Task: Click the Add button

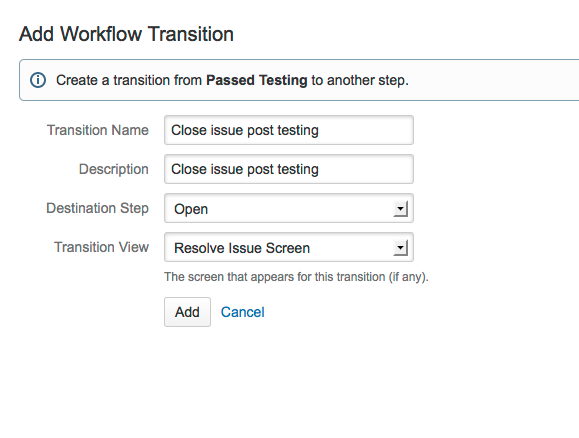Action: tap(187, 312)
